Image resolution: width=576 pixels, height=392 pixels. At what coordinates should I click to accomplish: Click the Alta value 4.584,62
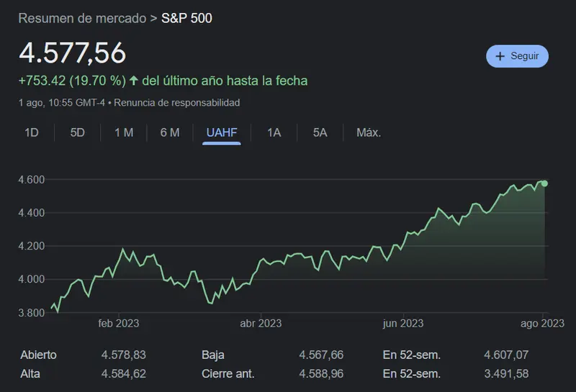point(124,373)
